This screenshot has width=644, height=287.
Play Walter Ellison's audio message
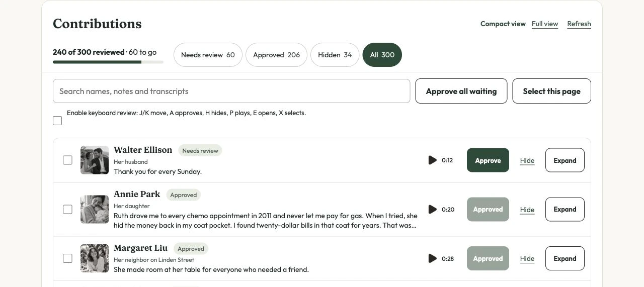point(432,160)
